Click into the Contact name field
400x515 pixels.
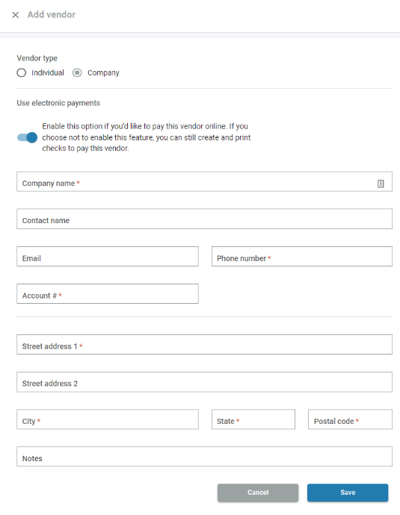pyautogui.click(x=204, y=219)
